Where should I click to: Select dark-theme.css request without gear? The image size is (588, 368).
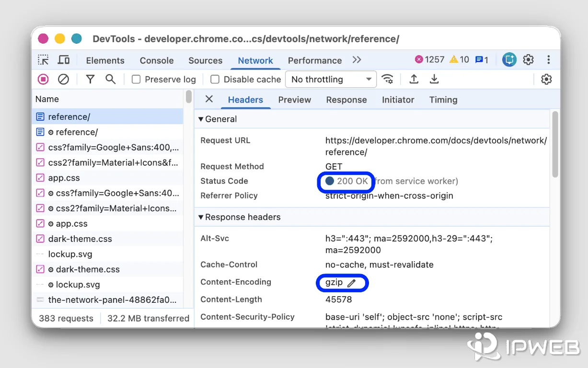coord(108,239)
